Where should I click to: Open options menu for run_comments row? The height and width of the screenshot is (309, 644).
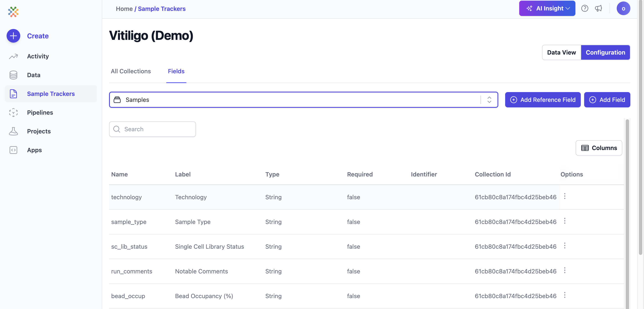pyautogui.click(x=565, y=270)
